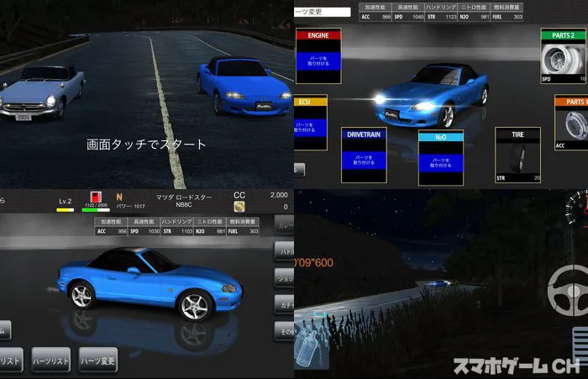The image size is (588, 379).
Task: Open the ショップ menu button
Action: coord(284,278)
